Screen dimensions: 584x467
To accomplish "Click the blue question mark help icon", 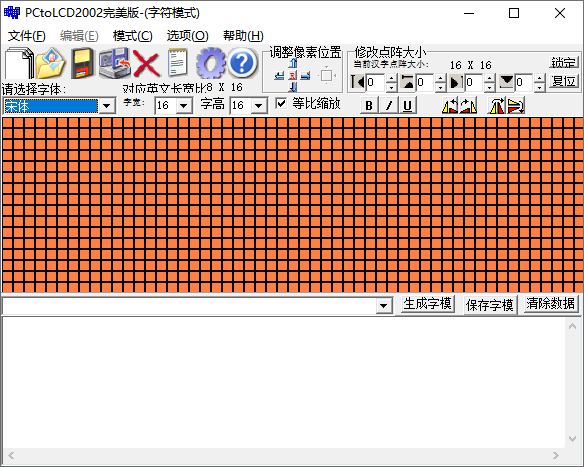I will tap(242, 63).
